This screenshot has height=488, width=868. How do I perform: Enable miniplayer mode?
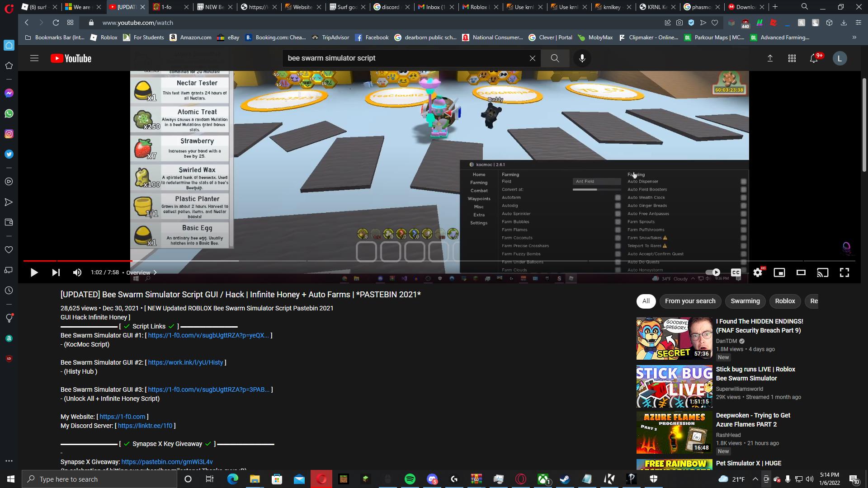click(x=779, y=272)
